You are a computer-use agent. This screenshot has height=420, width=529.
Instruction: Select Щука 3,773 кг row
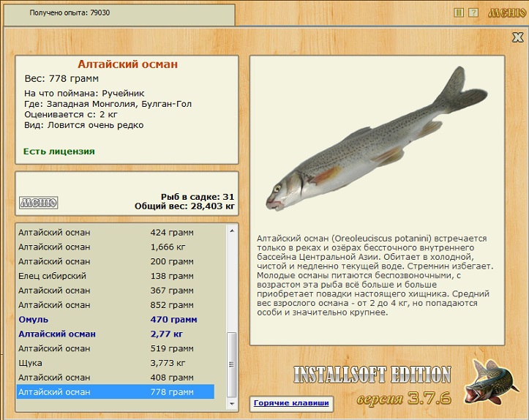pyautogui.click(x=116, y=363)
